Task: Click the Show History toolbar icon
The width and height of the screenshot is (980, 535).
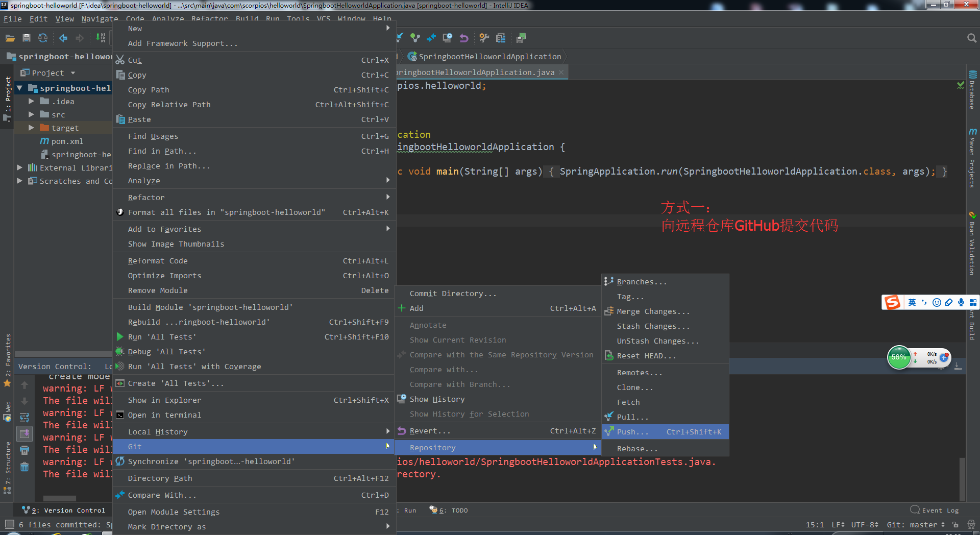Action: (448, 38)
